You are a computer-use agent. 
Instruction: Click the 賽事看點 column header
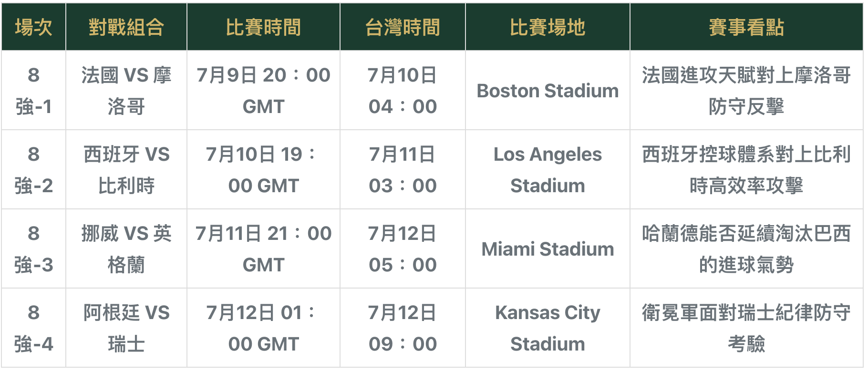click(x=746, y=27)
